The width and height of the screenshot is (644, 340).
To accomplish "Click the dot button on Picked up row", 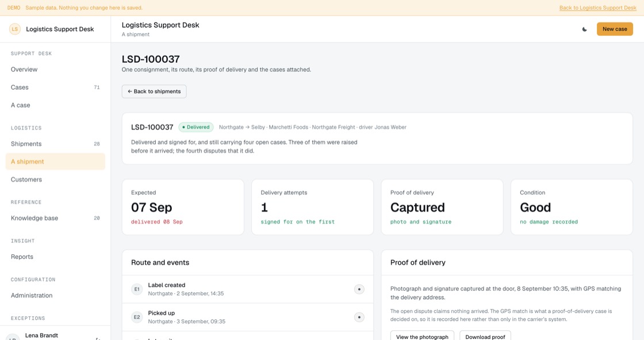I will point(359,317).
